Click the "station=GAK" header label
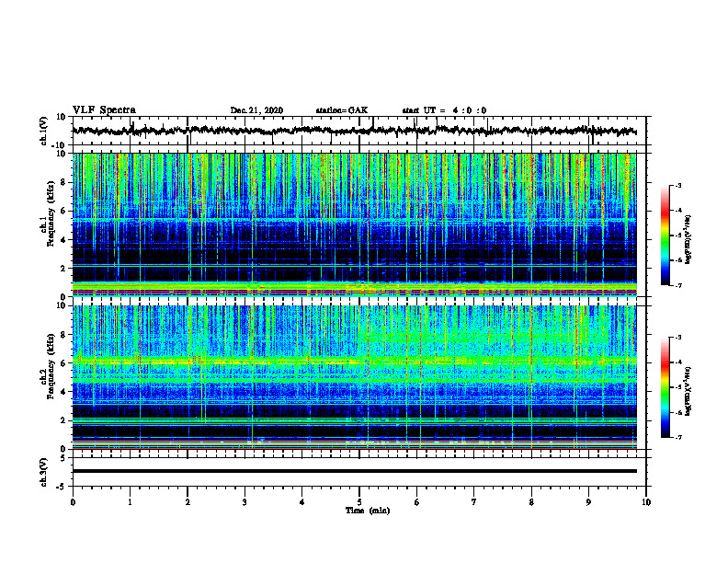Image resolution: width=728 pixels, height=563 pixels. [x=342, y=110]
